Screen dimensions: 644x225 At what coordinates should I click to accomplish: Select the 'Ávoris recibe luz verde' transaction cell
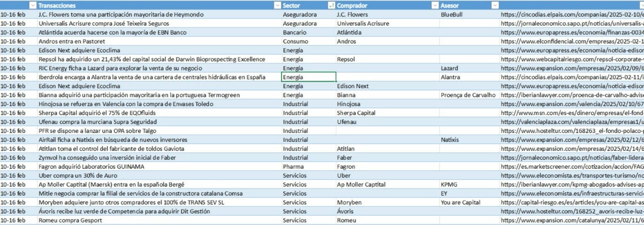point(159,211)
